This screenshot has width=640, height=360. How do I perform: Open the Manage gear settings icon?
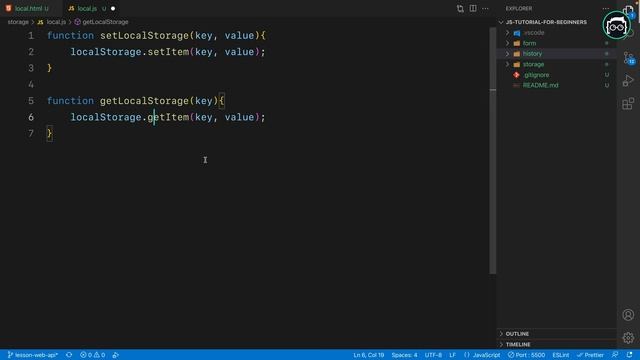click(x=628, y=338)
